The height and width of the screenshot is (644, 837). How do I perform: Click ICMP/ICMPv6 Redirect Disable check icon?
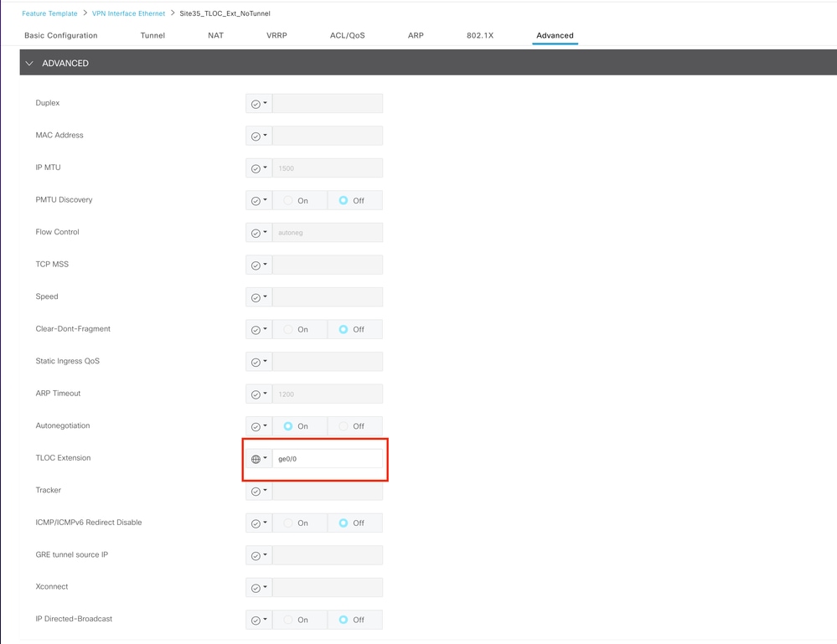tap(256, 523)
